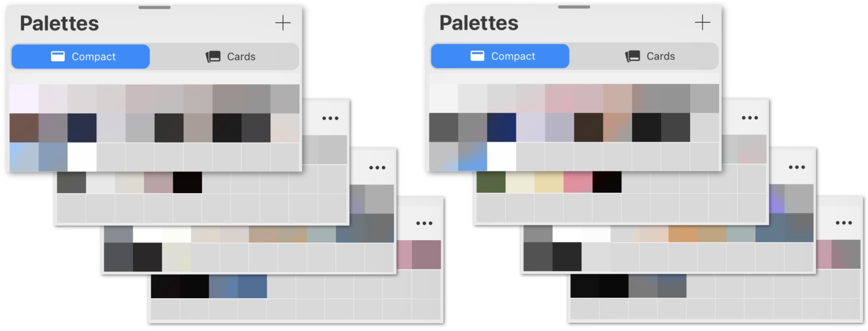The height and width of the screenshot is (331, 868).
Task: Select the Compact tab in the left panel
Action: click(x=81, y=57)
